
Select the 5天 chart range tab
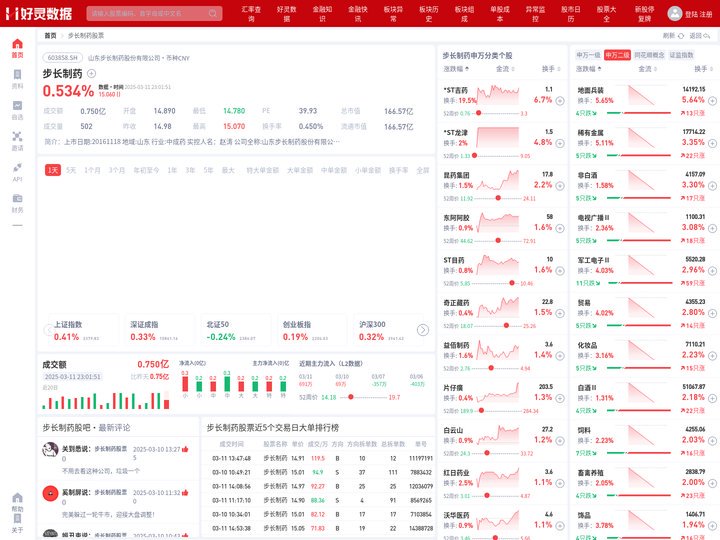tap(71, 170)
